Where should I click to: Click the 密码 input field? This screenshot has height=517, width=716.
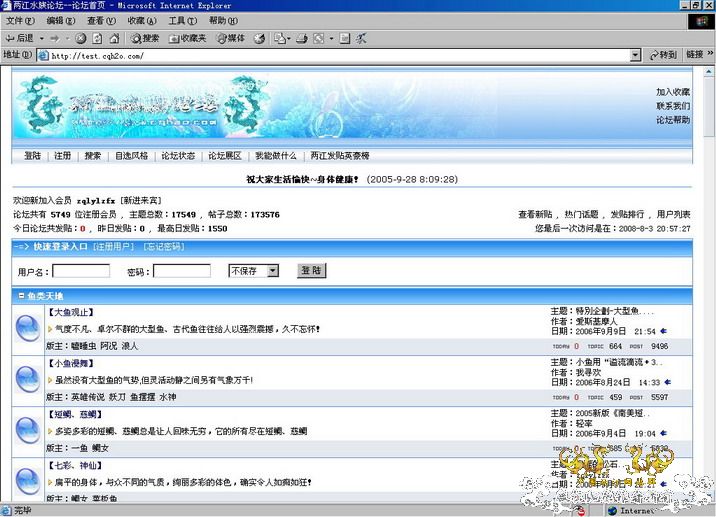[x=182, y=271]
